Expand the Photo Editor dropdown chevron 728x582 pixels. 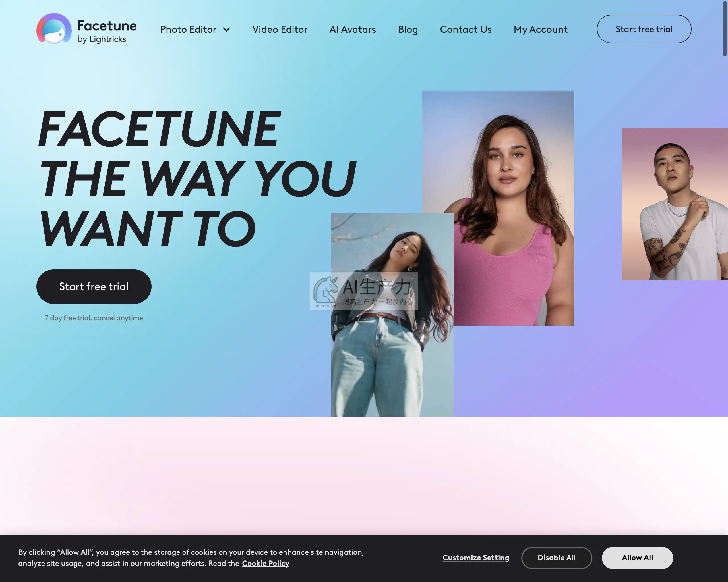pyautogui.click(x=227, y=29)
